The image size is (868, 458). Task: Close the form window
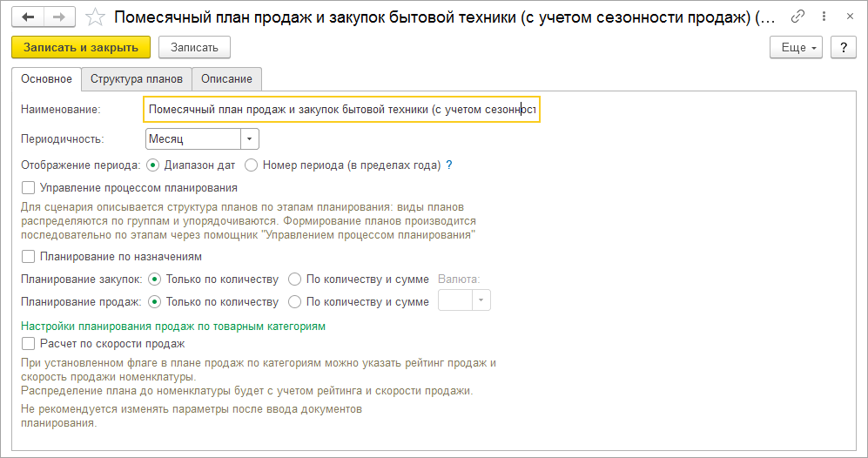click(850, 17)
